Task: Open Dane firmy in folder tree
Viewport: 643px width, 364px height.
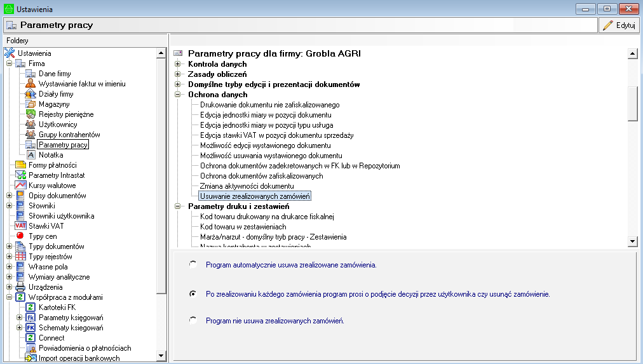Action: coord(55,74)
